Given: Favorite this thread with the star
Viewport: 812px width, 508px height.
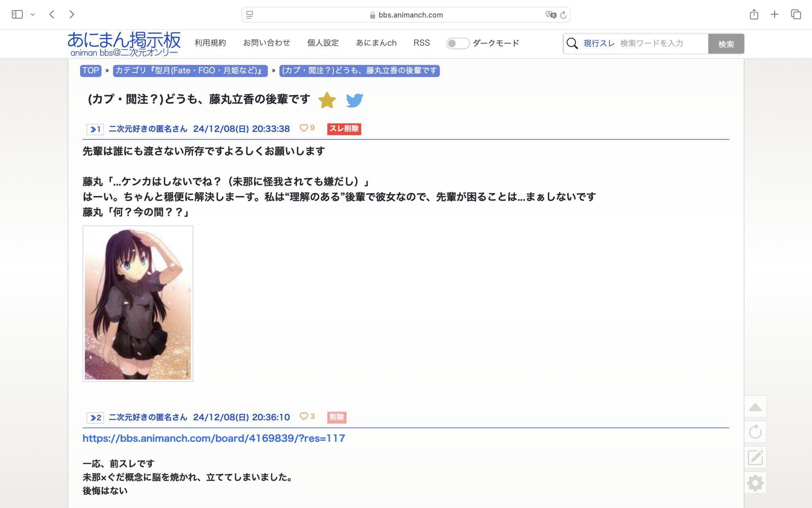Looking at the screenshot, I should click(x=327, y=100).
